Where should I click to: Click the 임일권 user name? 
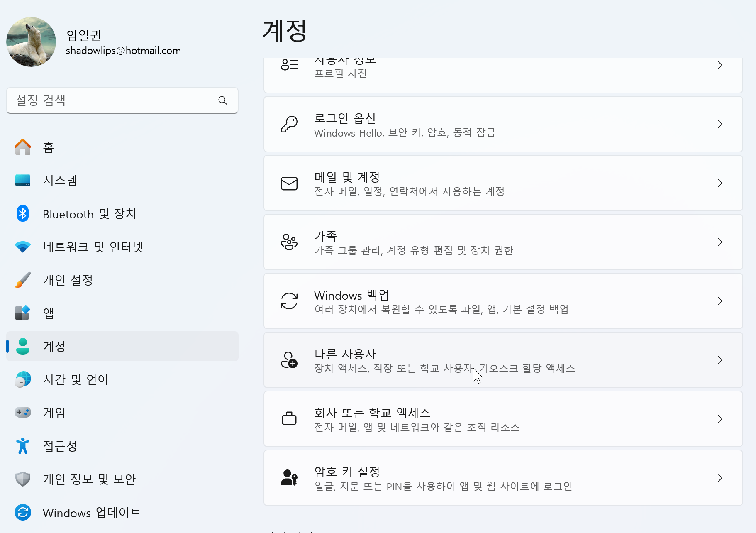84,35
